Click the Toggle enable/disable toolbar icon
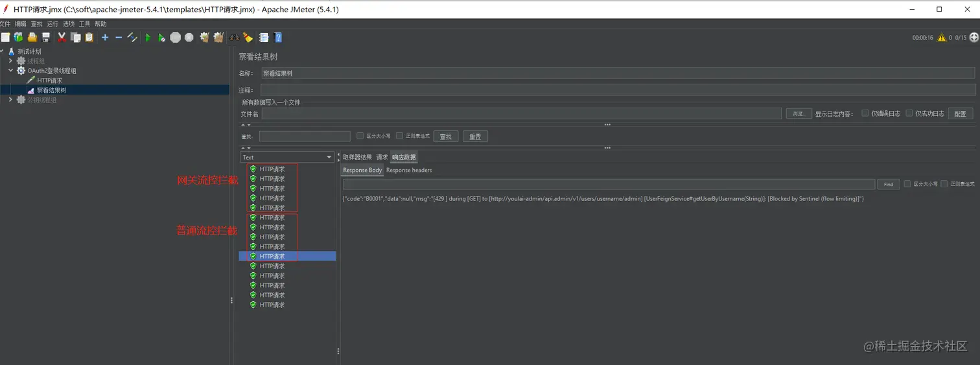 132,38
